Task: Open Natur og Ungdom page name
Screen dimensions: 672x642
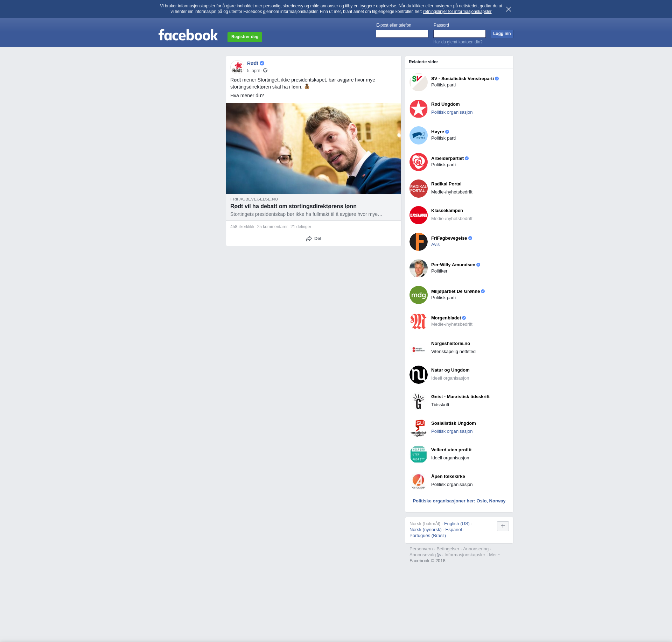Action: pyautogui.click(x=450, y=370)
